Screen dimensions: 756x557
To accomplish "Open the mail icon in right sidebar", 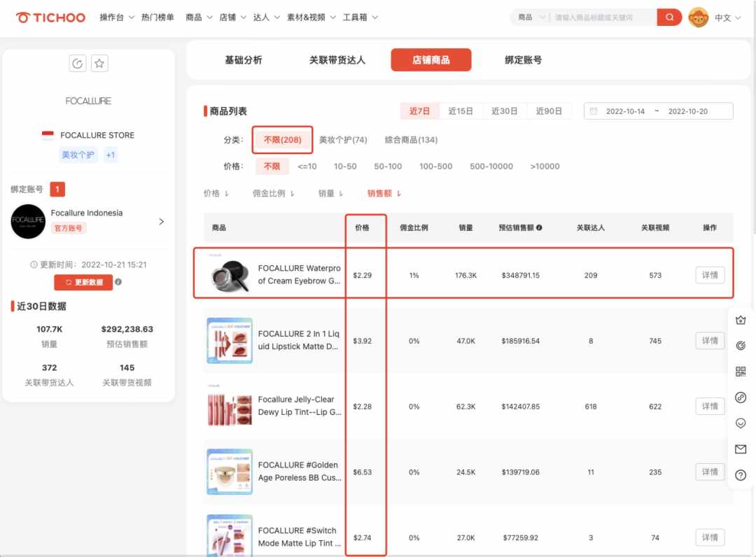I will click(741, 449).
